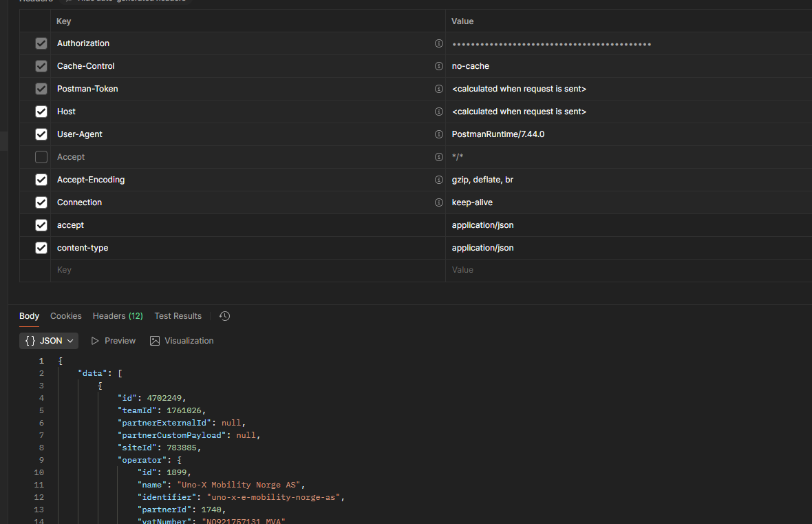812x524 pixels.
Task: Click the User-Agent row info icon
Action: coord(438,134)
